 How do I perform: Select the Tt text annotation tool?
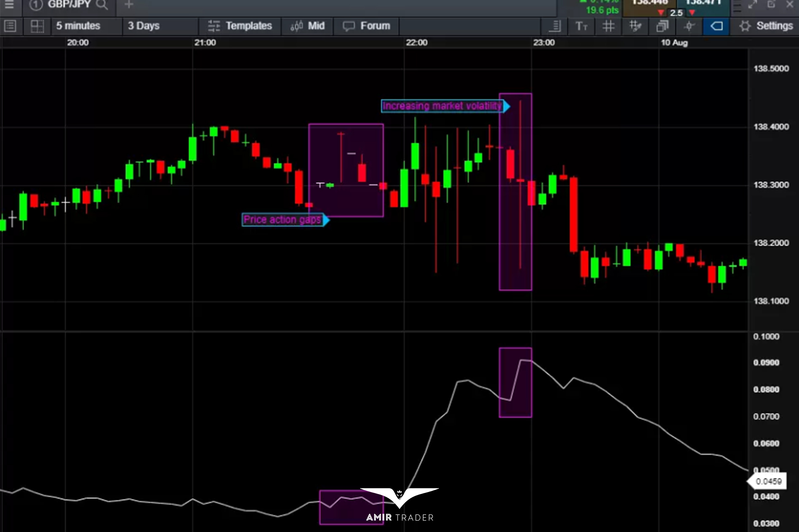tap(581, 26)
